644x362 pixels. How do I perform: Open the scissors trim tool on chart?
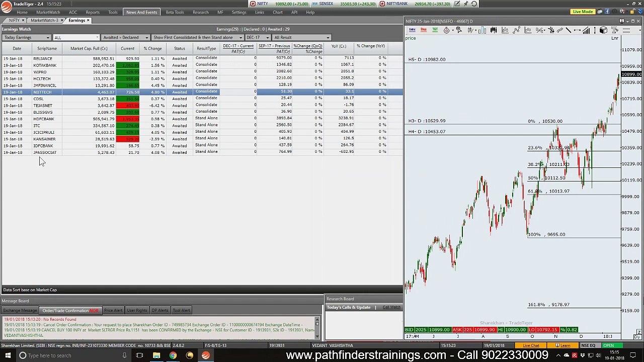pyautogui.click(x=539, y=30)
